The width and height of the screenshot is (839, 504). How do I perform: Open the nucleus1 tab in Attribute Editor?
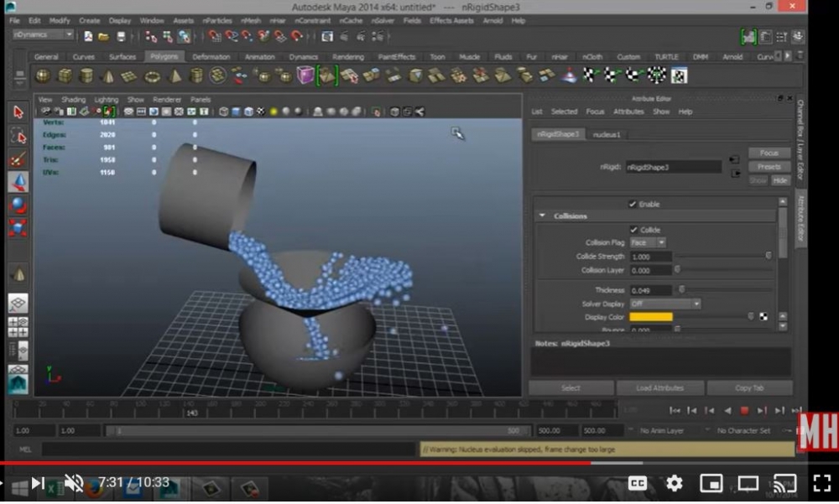point(607,135)
